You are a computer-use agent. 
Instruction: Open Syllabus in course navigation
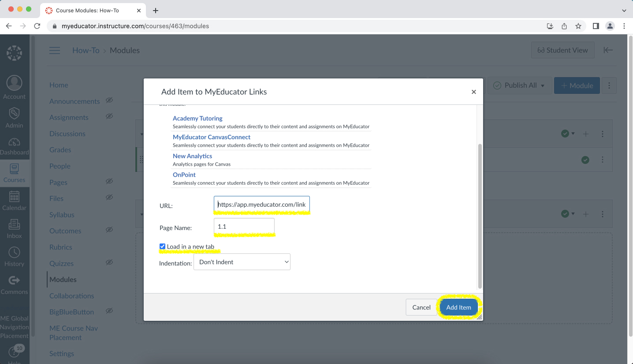pyautogui.click(x=62, y=215)
